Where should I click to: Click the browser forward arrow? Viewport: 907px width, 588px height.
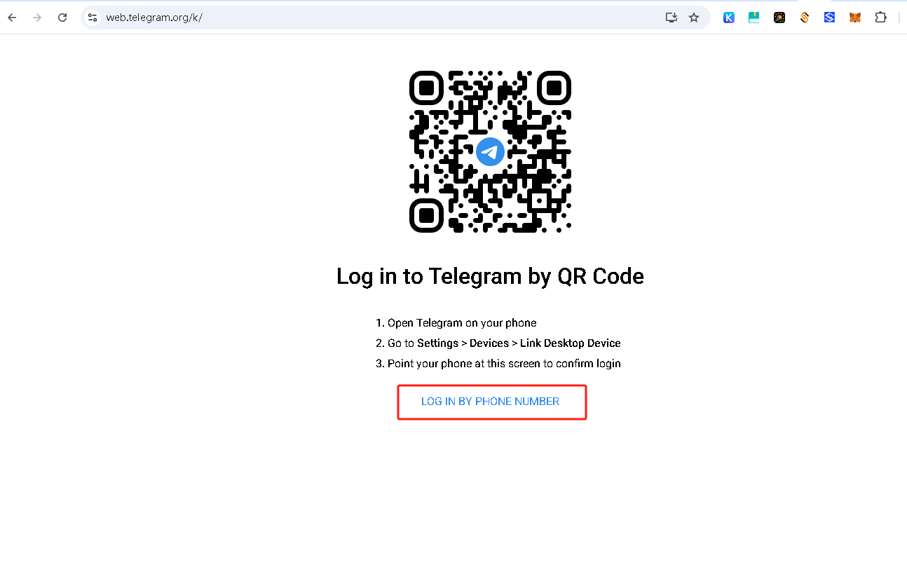coord(37,18)
